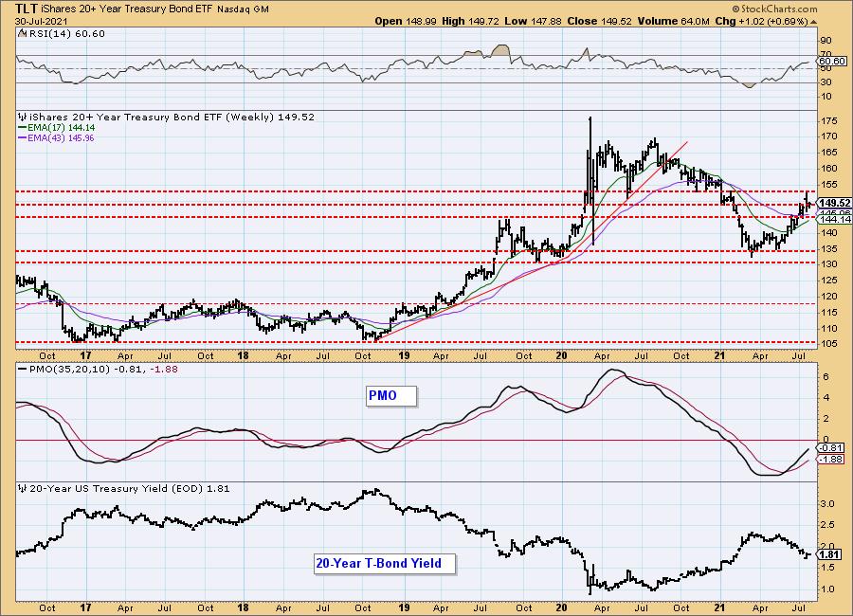Click the -0.81 PMO value tag
This screenshot has height=616, width=853.
coord(832,448)
